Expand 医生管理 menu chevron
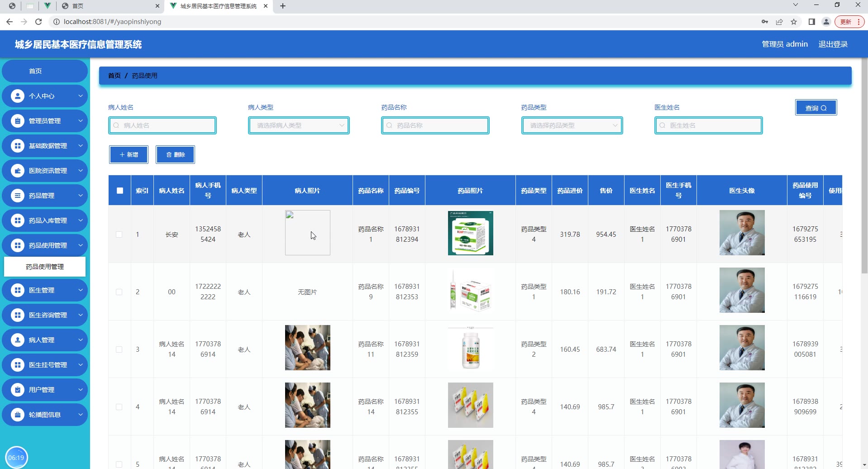This screenshot has height=469, width=868. click(80, 290)
